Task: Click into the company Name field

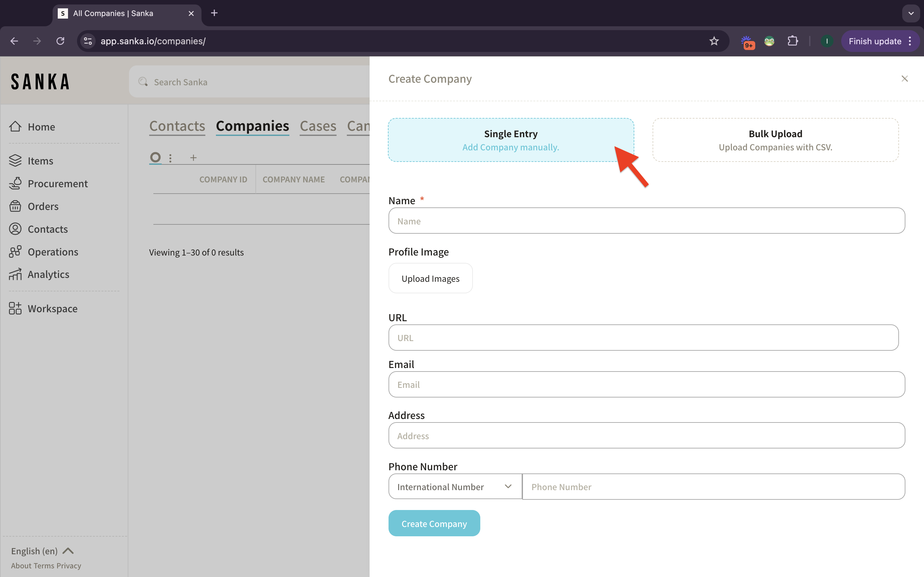Action: (x=646, y=221)
